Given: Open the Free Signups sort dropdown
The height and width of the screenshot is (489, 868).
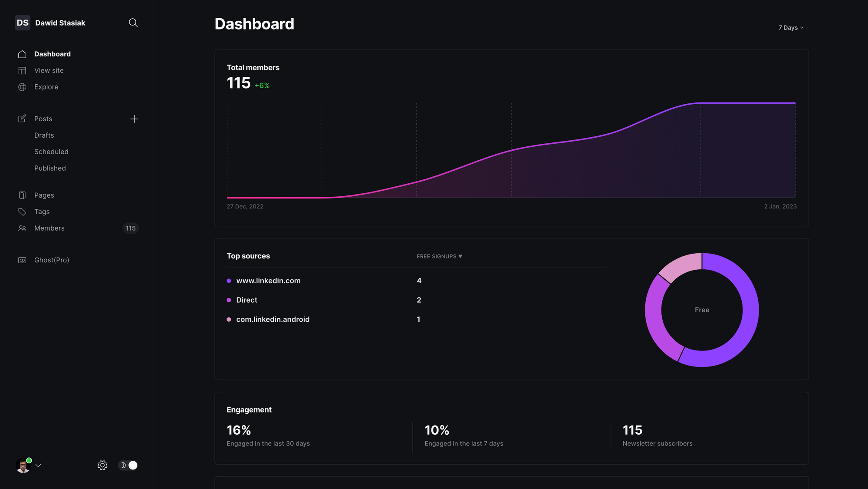Looking at the screenshot, I should click(x=439, y=257).
